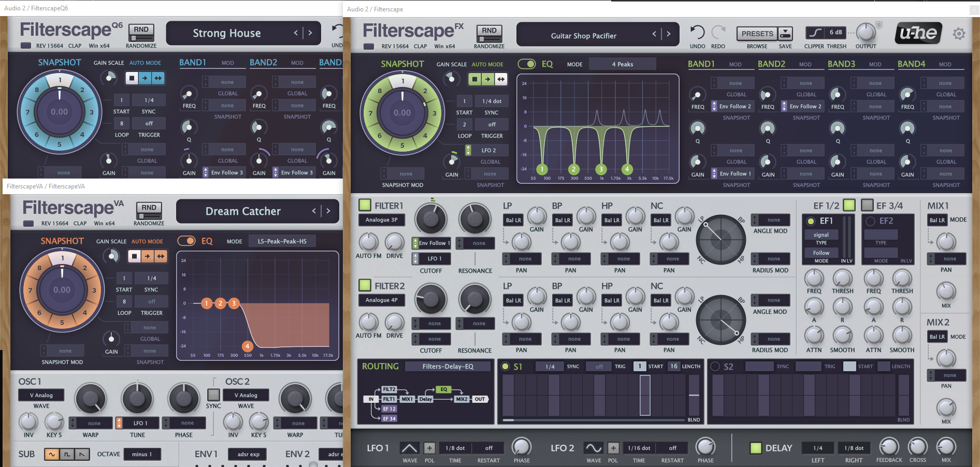Viewport: 980px width, 467px height.
Task: Click clipper curve icon next to 6 dB
Action: (815, 33)
